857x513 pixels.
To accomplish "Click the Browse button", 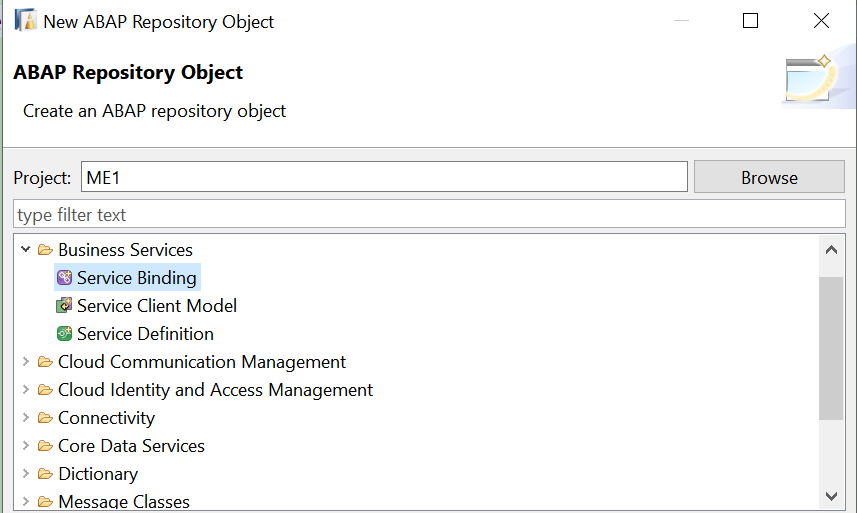I will 769,177.
